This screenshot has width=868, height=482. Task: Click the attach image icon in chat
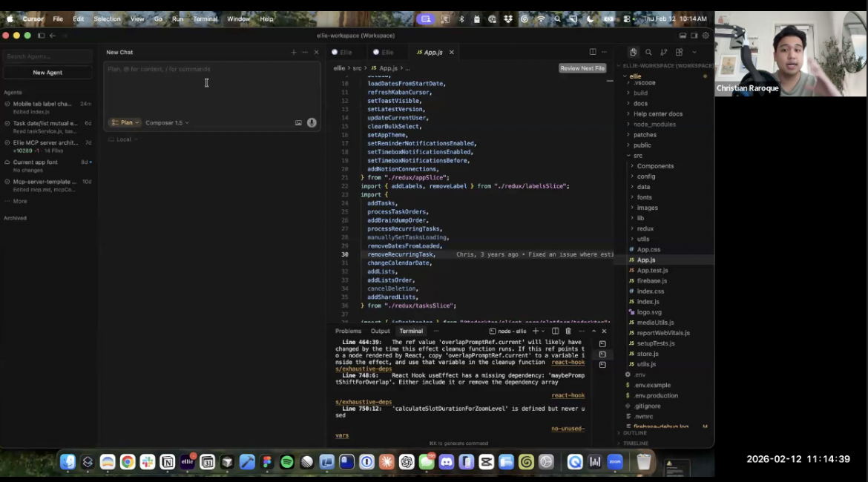point(298,123)
